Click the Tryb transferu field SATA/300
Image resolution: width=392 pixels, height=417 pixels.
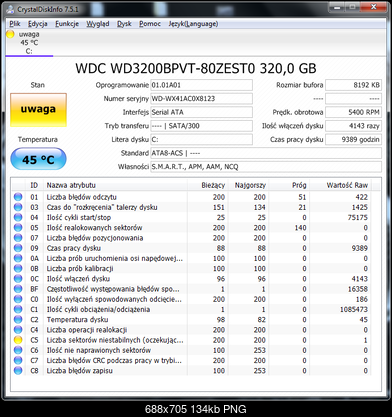(201, 126)
